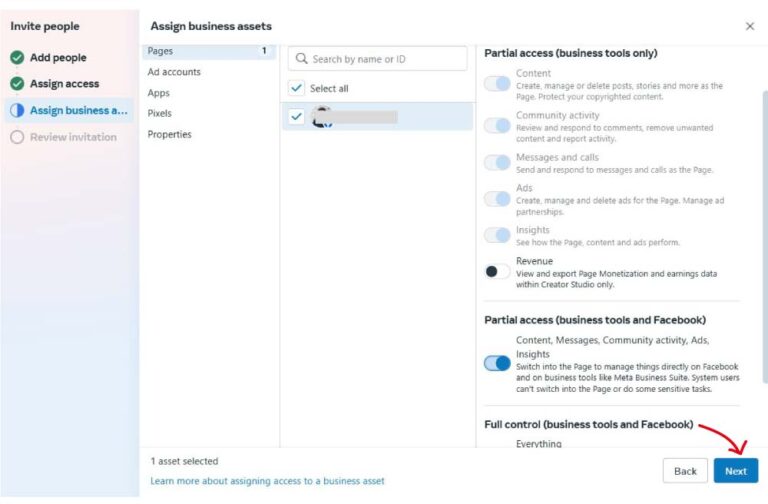
Task: Click the permissions panel vertical scrollbar
Action: [765, 237]
